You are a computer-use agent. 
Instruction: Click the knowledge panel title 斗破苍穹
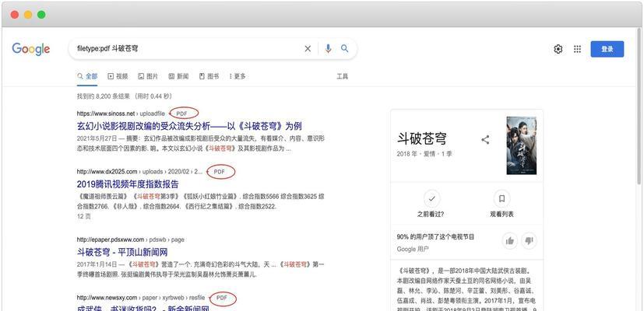coord(421,138)
